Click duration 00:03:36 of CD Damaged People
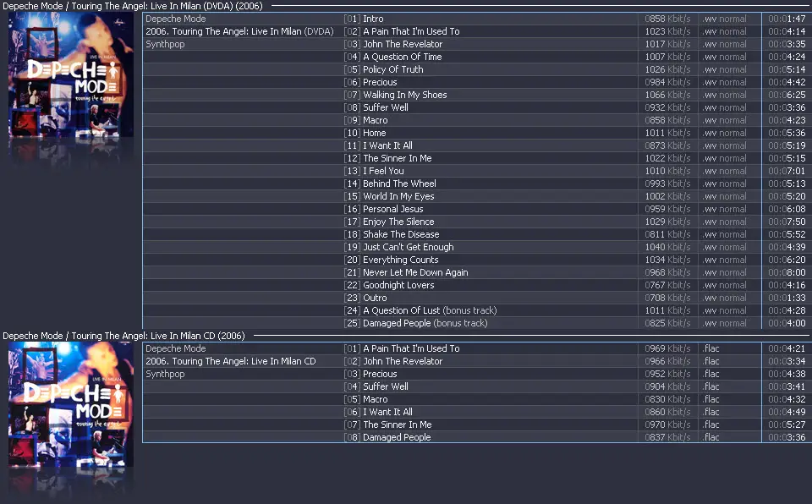The width and height of the screenshot is (812, 504). (787, 437)
